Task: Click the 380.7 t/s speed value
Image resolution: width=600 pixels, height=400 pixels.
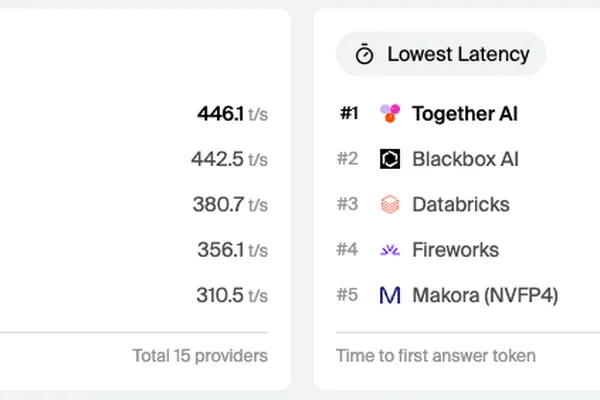Action: coord(230,204)
